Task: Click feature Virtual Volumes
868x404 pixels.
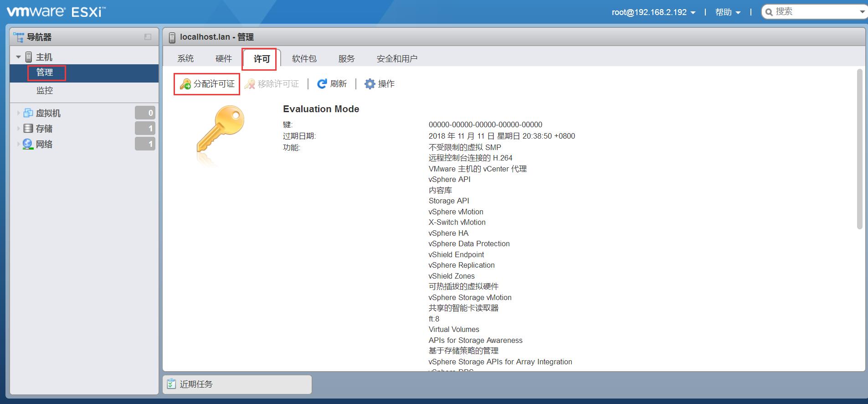Action: [x=454, y=329]
